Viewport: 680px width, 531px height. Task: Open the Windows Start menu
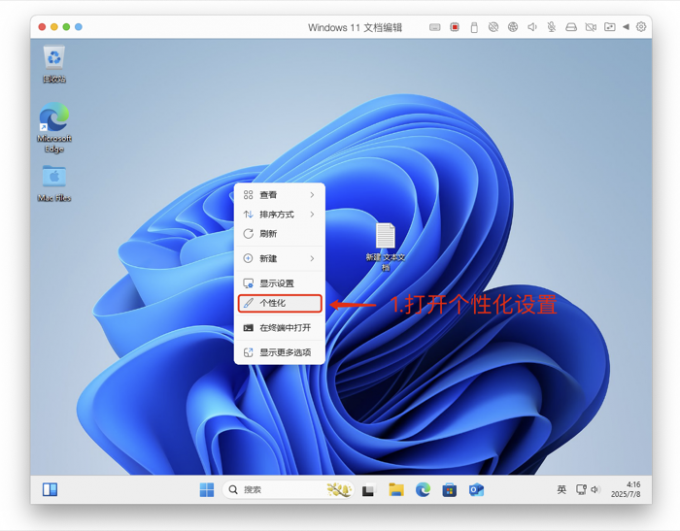tap(206, 490)
